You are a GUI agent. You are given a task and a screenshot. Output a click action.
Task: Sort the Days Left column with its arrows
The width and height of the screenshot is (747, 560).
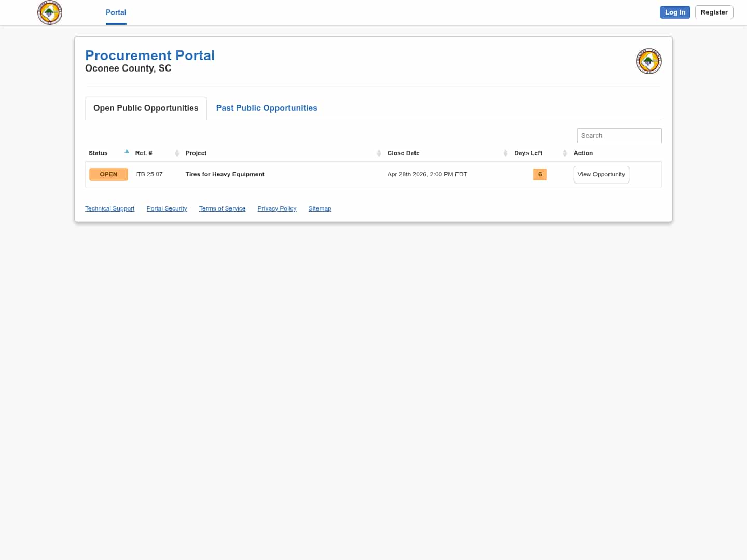pos(565,153)
